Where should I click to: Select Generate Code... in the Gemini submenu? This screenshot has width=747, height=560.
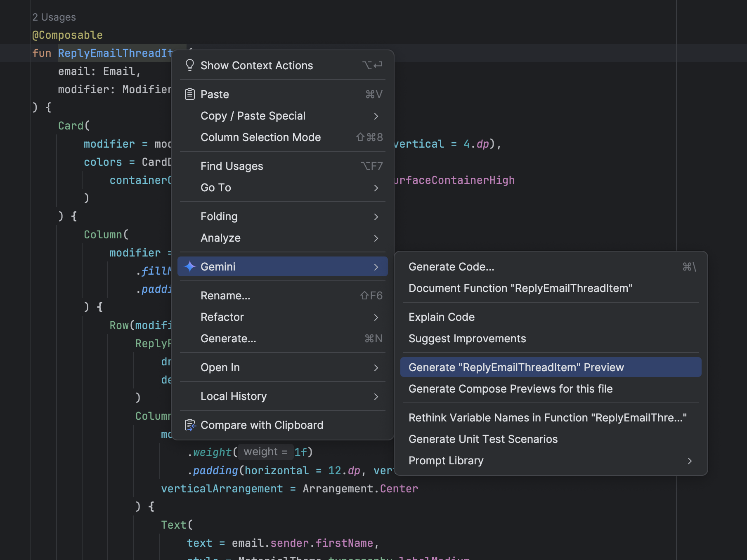tap(451, 266)
